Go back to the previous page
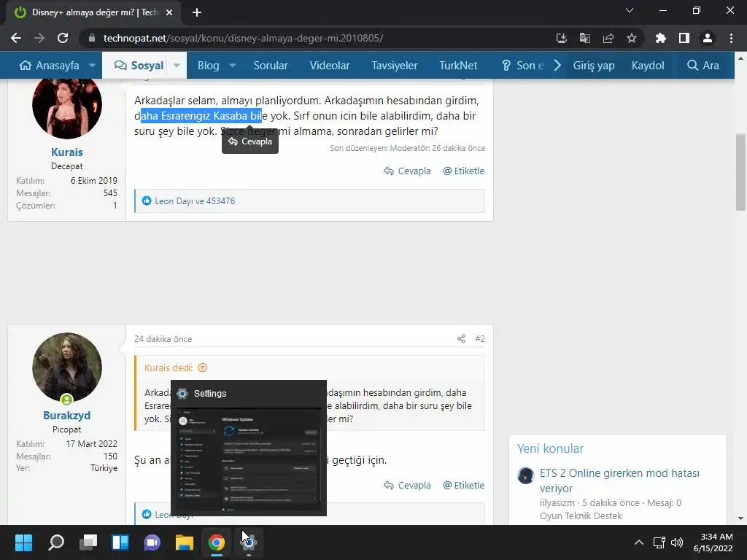747x560 pixels. click(16, 38)
